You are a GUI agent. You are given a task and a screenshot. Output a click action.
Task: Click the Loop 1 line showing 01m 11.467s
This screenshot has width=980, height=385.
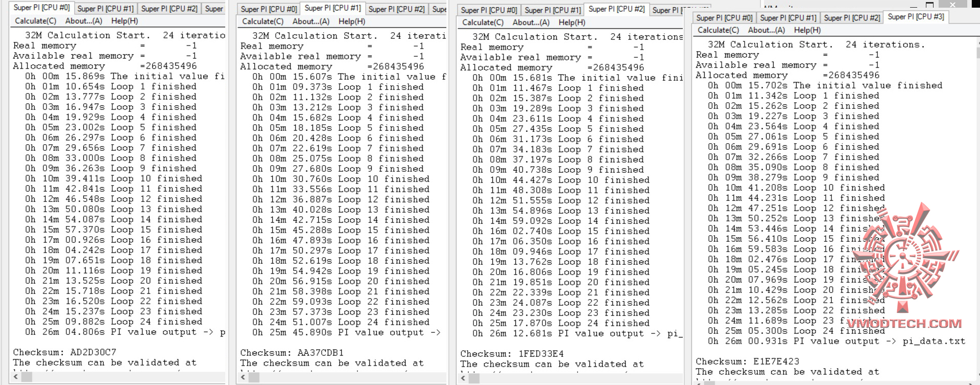[x=558, y=88]
